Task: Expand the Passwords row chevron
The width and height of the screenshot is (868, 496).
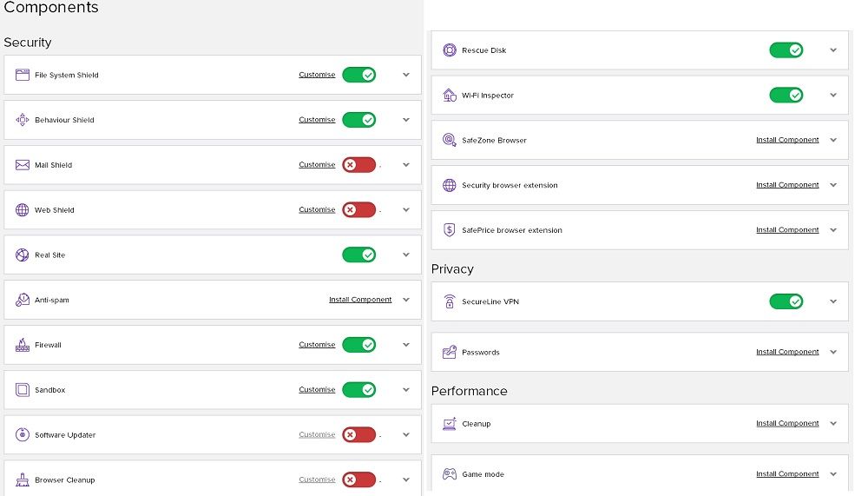Action: tap(833, 352)
